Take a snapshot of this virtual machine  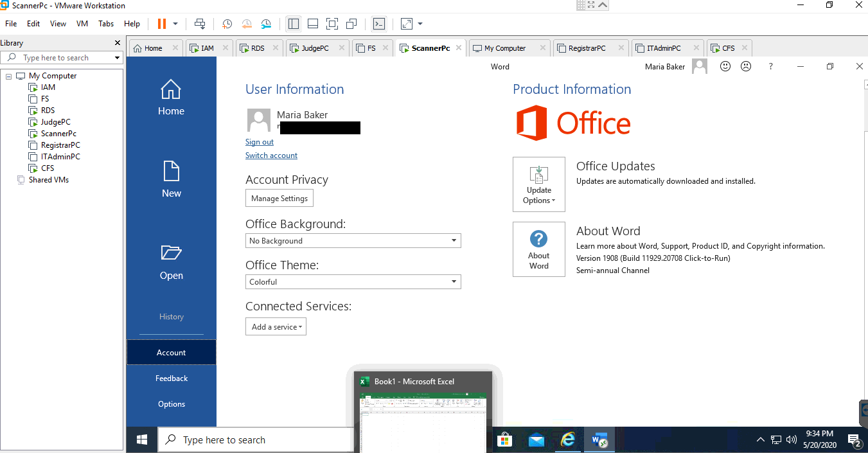click(x=227, y=24)
